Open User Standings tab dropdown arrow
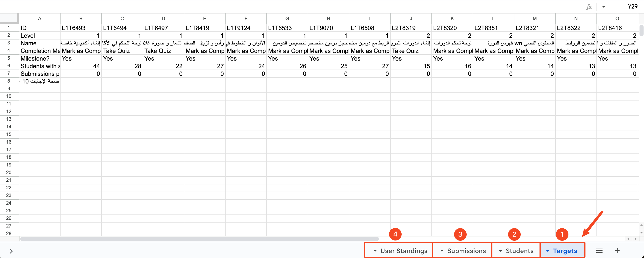The image size is (644, 258). tap(375, 251)
